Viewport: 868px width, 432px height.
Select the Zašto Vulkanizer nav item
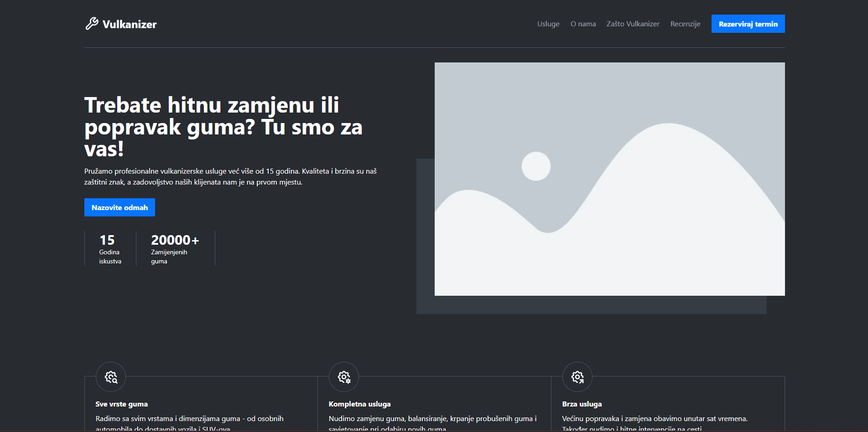tap(633, 24)
